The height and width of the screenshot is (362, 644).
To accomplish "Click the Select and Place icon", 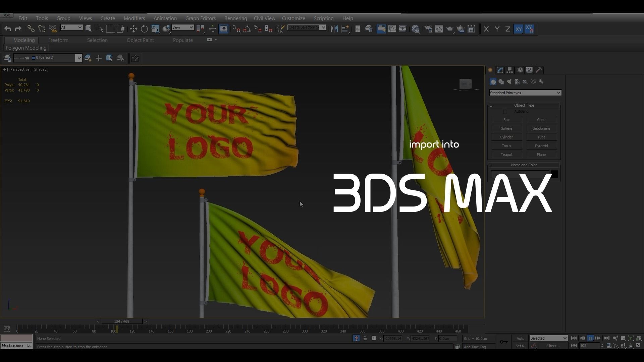I will pyautogui.click(x=166, y=29).
